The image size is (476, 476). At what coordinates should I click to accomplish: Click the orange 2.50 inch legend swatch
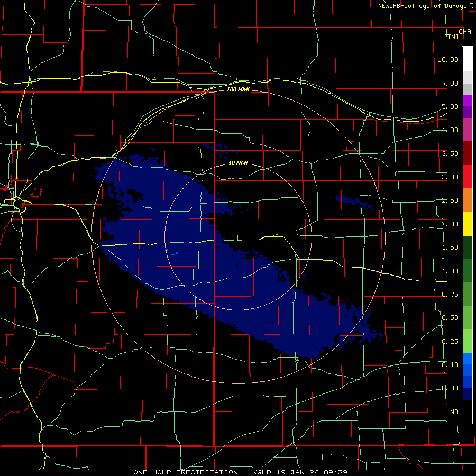coord(467,200)
